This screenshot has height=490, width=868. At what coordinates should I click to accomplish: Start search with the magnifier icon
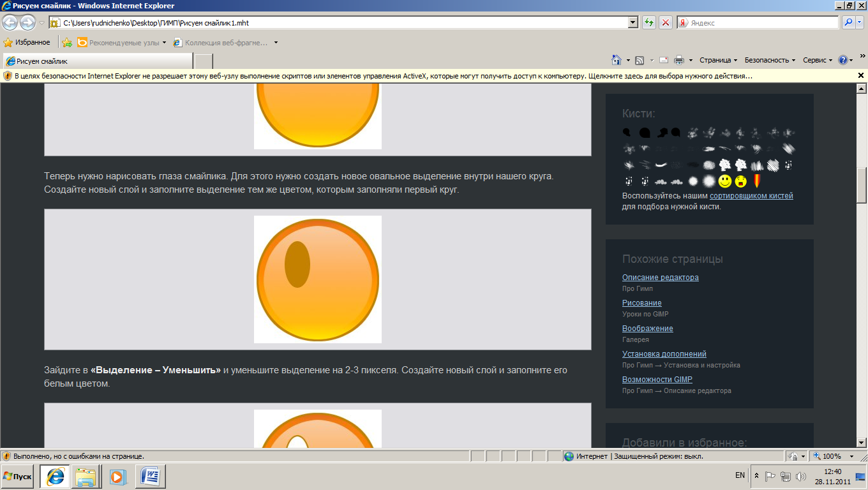pos(848,22)
